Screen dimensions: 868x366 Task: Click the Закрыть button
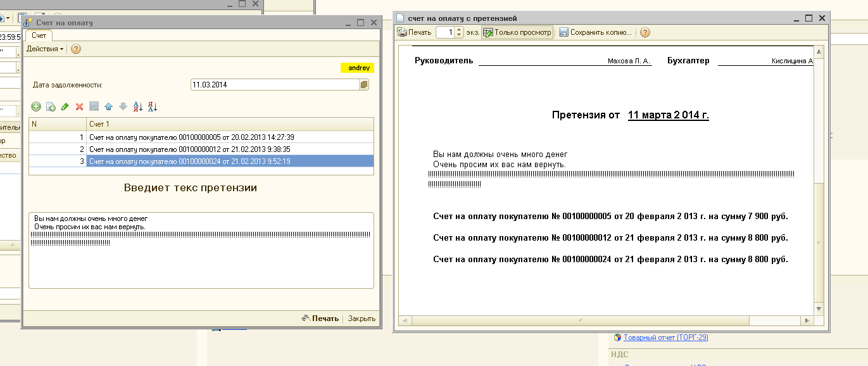[362, 319]
